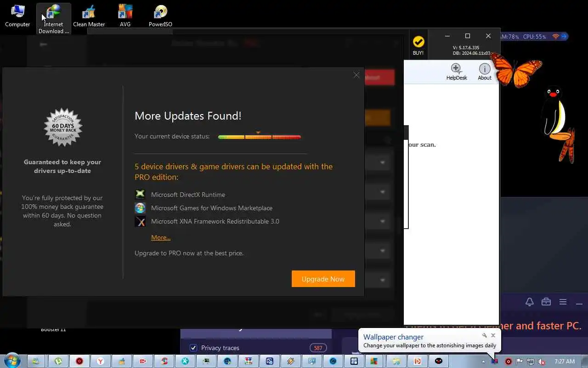
Task: Click the taskbar clock showing 7:27 AM
Action: coord(565,362)
